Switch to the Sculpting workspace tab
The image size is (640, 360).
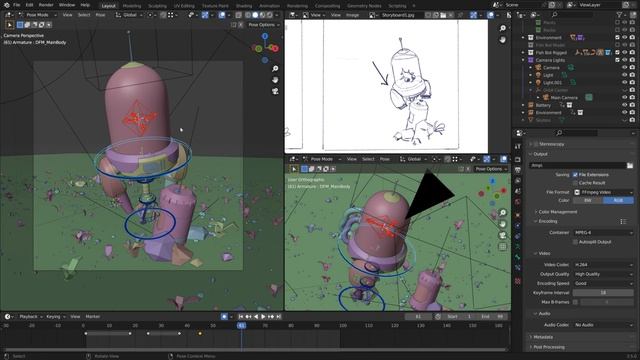tap(157, 6)
